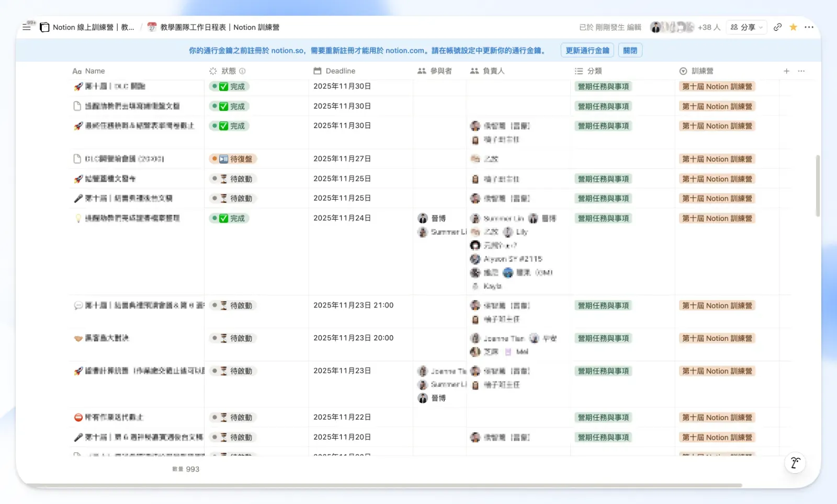Open the 參與者 column header menu

pyautogui.click(x=435, y=71)
